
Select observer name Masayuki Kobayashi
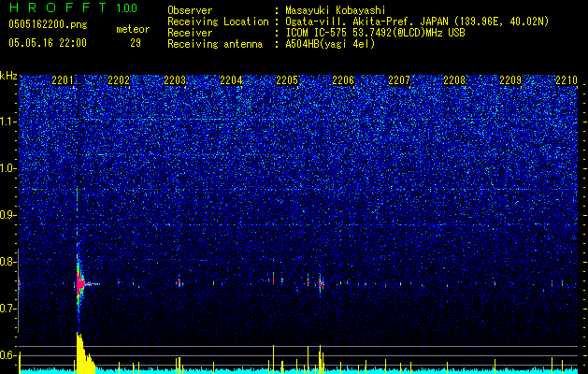[x=336, y=10]
